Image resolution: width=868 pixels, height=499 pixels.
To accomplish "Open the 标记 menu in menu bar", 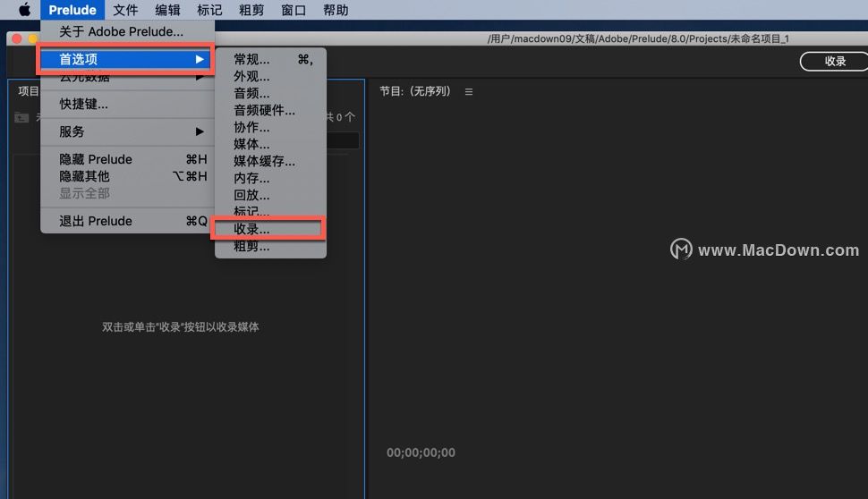I will [x=209, y=10].
